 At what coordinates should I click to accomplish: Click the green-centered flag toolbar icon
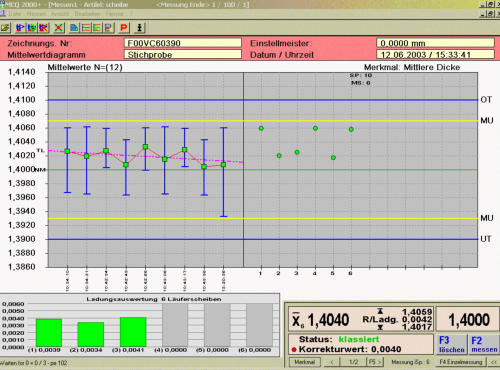pos(32,28)
